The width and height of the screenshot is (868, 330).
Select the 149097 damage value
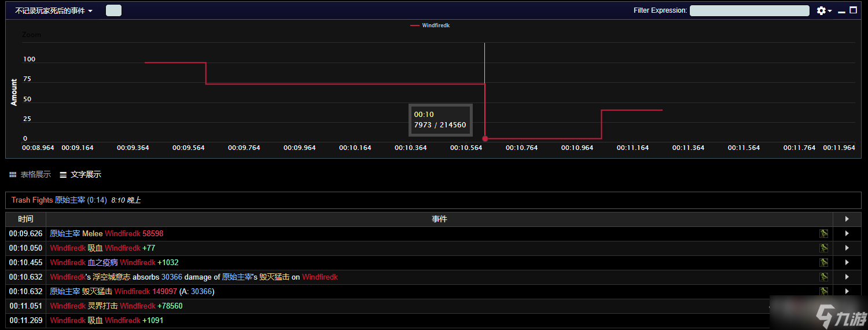[165, 291]
